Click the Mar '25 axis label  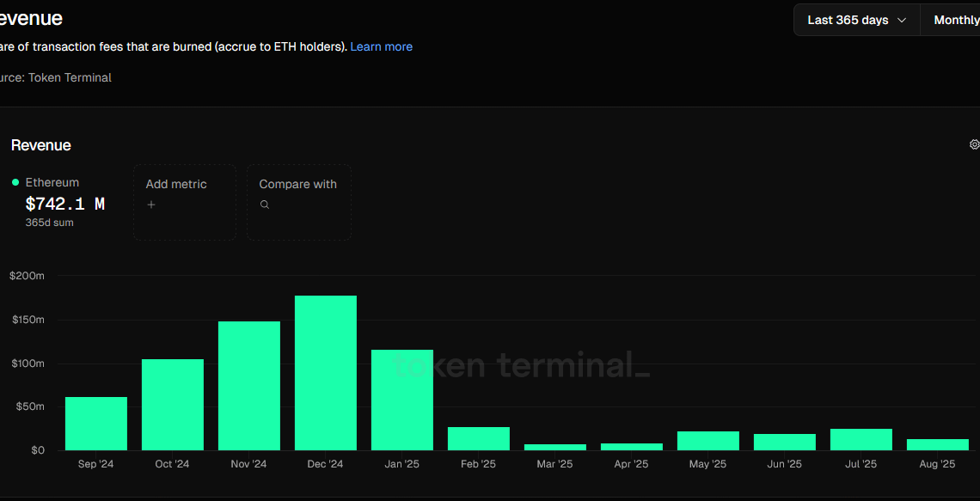(555, 464)
